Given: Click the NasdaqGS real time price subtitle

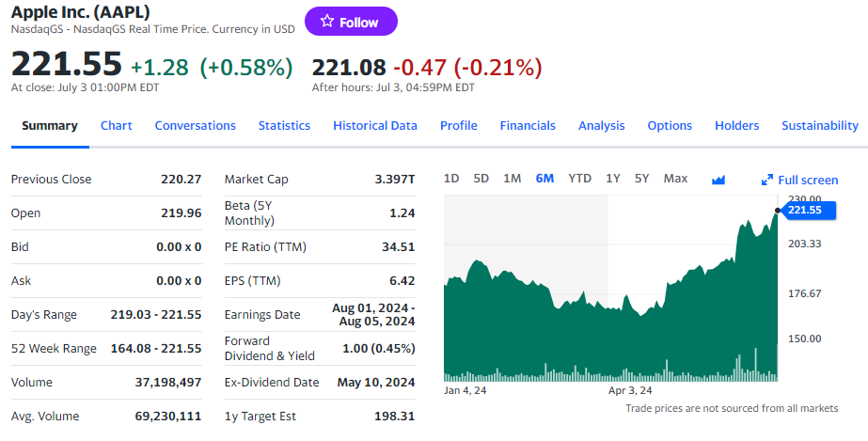Looking at the screenshot, I should 152,29.
